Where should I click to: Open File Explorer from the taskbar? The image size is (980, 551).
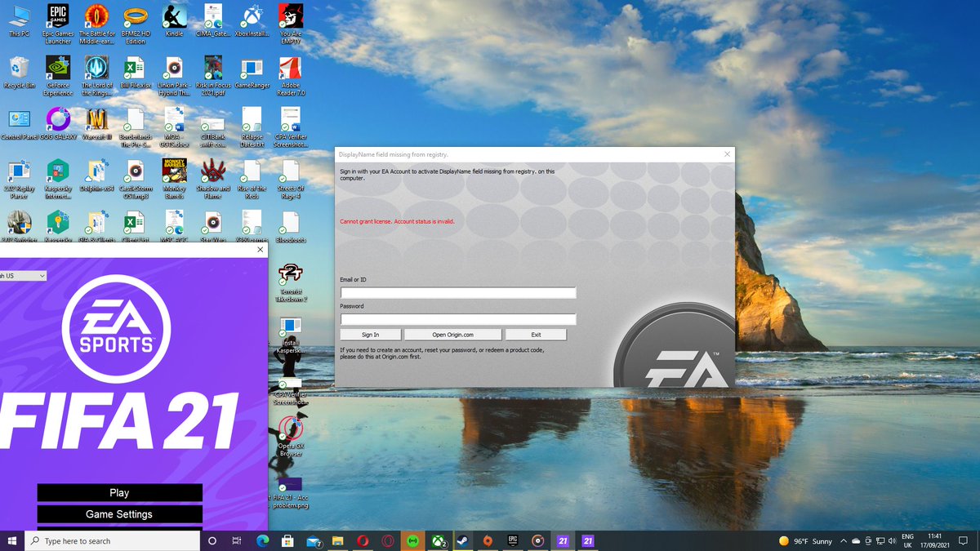tap(337, 540)
